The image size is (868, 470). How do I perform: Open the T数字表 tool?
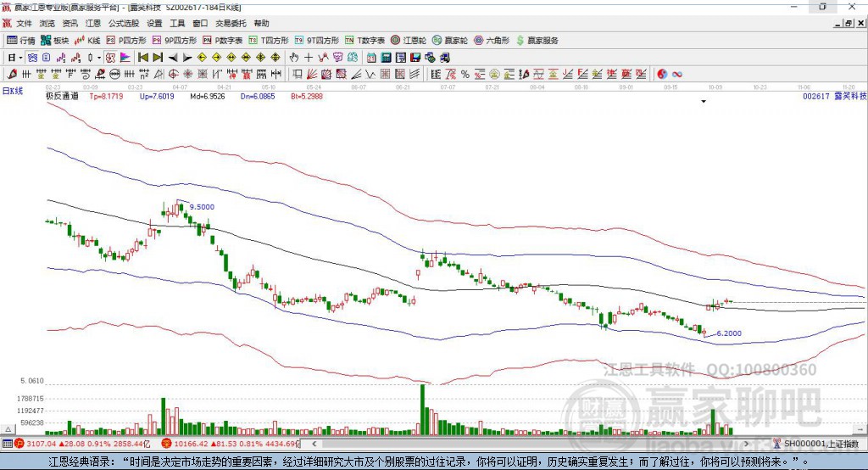(x=364, y=41)
